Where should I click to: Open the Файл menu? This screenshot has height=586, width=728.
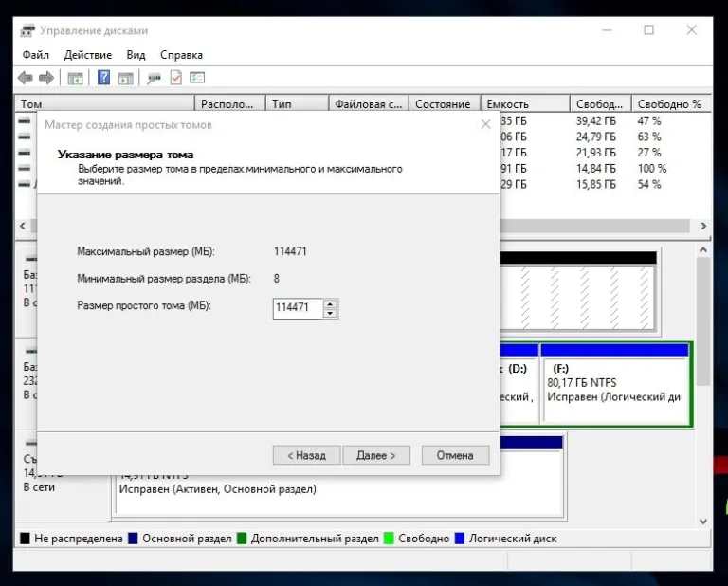tap(36, 55)
